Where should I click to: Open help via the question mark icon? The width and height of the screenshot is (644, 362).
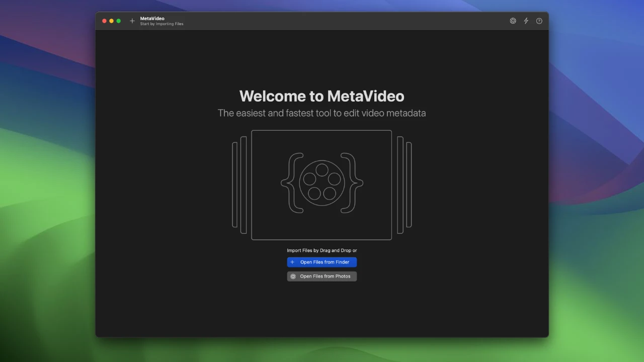(x=539, y=21)
